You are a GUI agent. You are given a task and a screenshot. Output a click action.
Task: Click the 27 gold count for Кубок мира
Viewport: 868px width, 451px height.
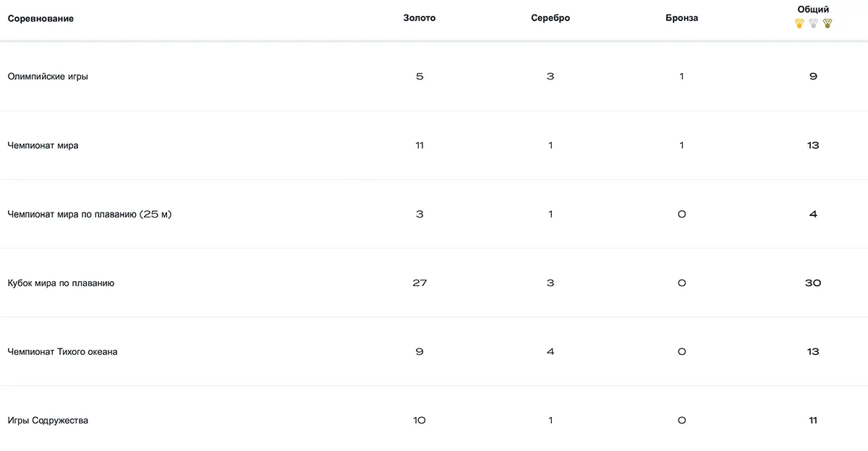pos(420,283)
